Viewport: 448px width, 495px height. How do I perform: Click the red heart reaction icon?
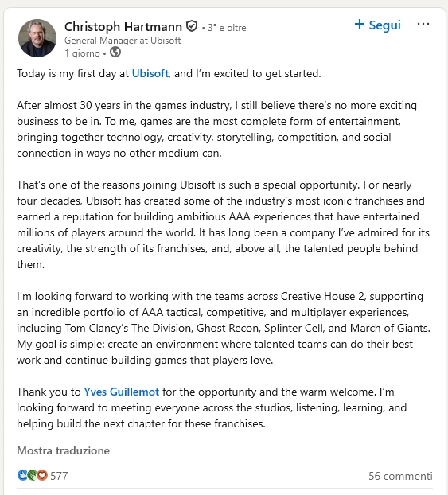click(42, 475)
